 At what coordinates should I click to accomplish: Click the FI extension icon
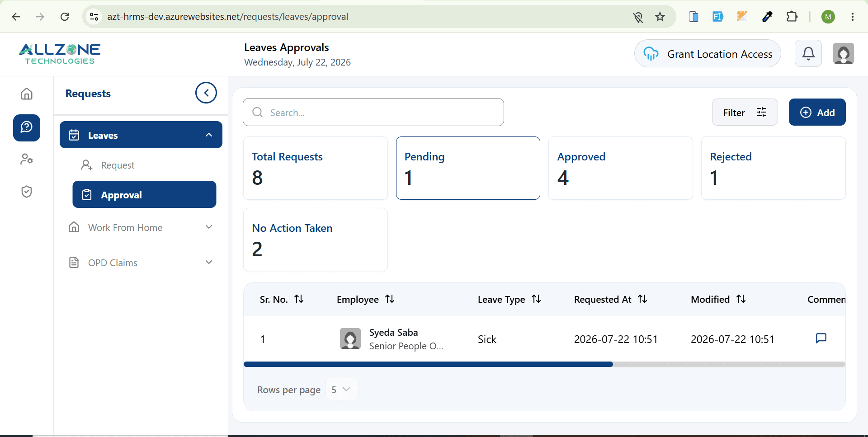717,17
